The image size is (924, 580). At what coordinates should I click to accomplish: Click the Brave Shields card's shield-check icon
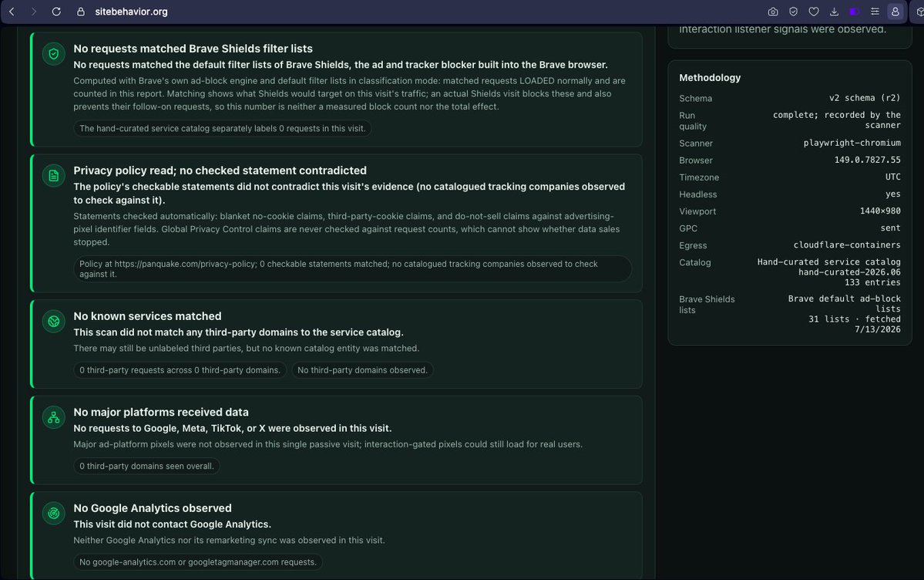coord(54,54)
